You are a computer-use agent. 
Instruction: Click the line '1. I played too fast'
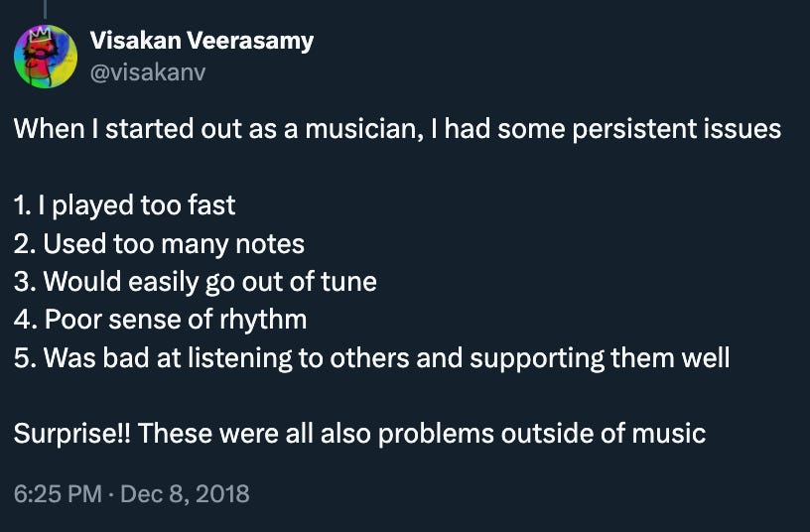pyautogui.click(x=124, y=205)
